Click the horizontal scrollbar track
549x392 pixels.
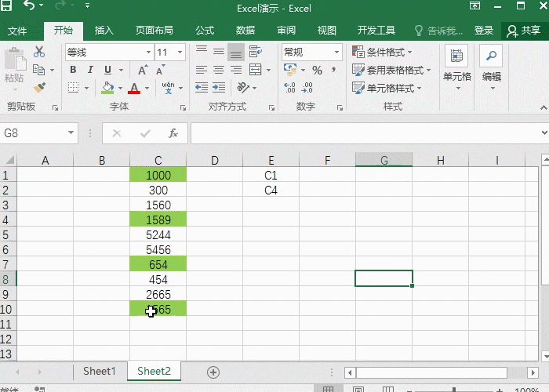coord(431,372)
